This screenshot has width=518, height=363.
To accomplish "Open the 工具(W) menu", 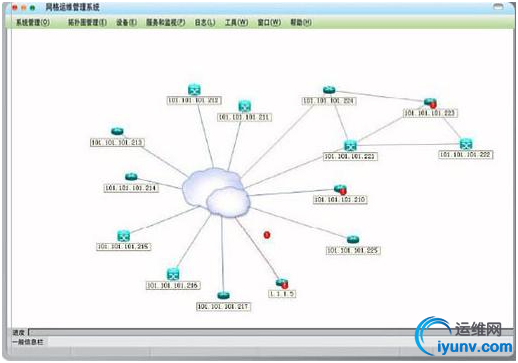I will (x=236, y=22).
